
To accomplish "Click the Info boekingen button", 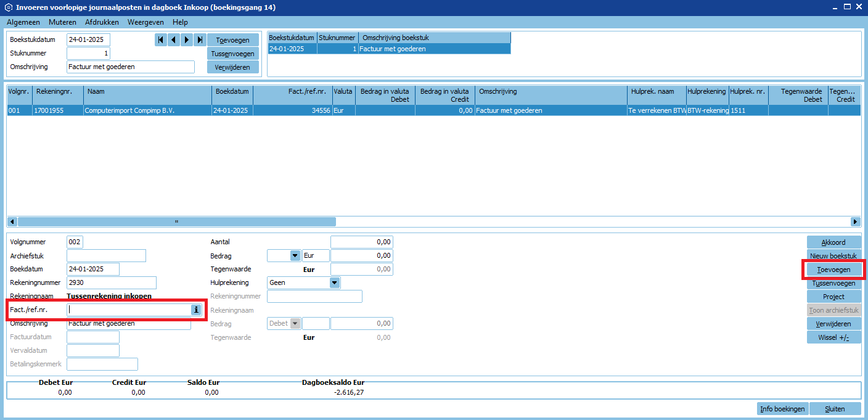I will pos(782,409).
